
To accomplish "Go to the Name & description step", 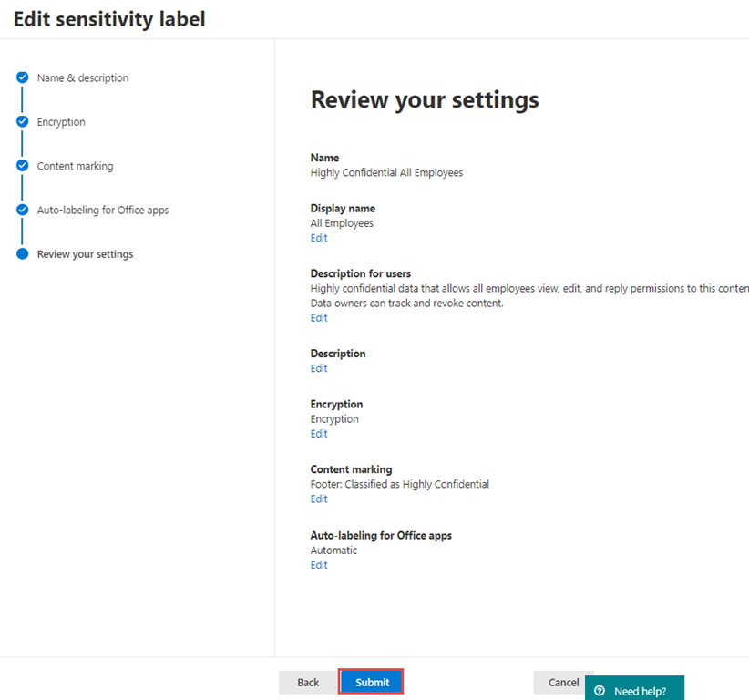I will (83, 78).
